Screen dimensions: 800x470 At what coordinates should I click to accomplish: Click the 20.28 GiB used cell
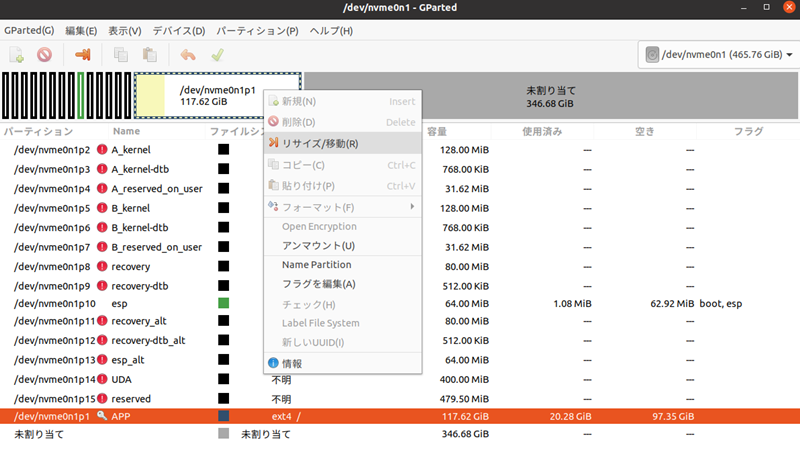coord(570,416)
